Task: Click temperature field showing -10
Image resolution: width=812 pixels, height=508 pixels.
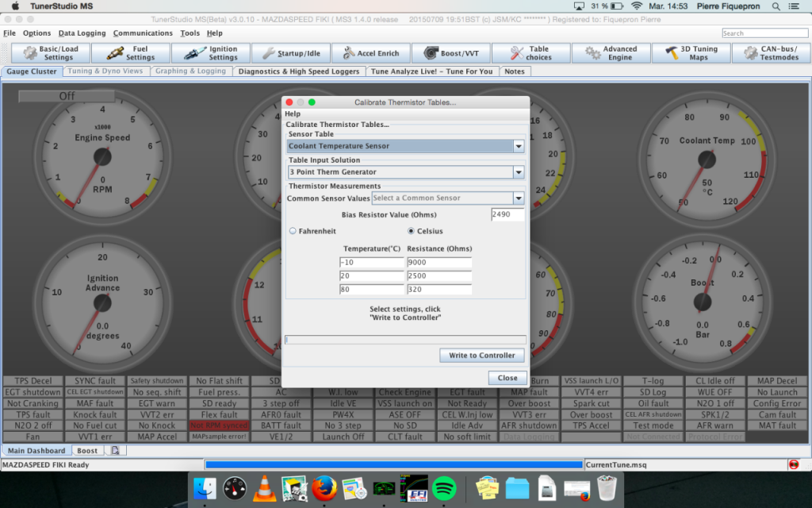Action: coord(371,262)
